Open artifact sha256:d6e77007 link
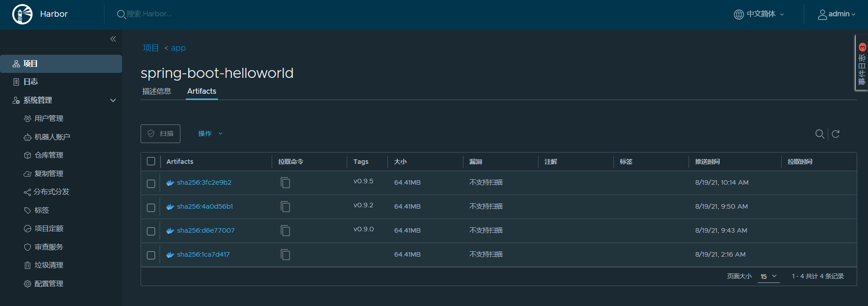Screen dimensions: 868x306 click(206, 230)
